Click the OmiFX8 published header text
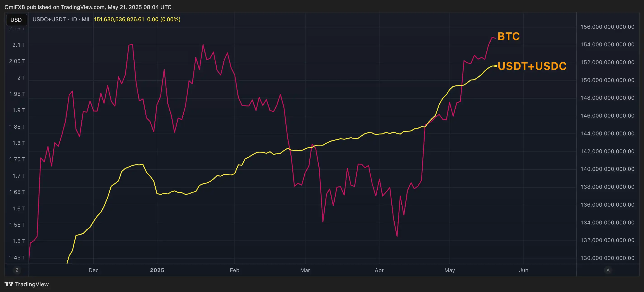The image size is (644, 292). [88, 7]
